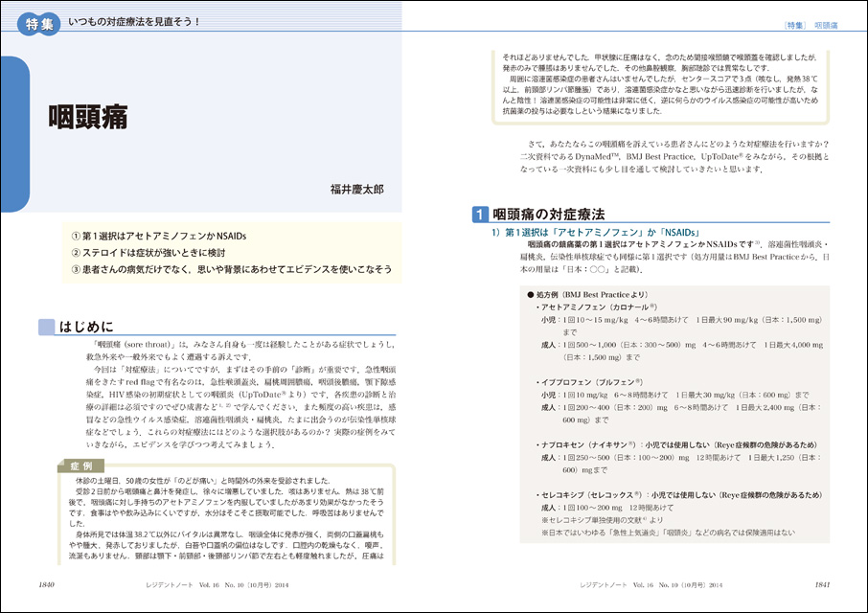
Task: Select circled number ② about steroids
Action: point(78,253)
